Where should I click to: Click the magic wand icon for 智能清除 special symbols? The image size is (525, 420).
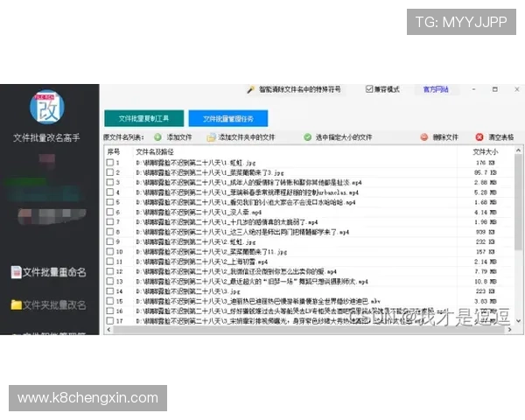click(250, 90)
